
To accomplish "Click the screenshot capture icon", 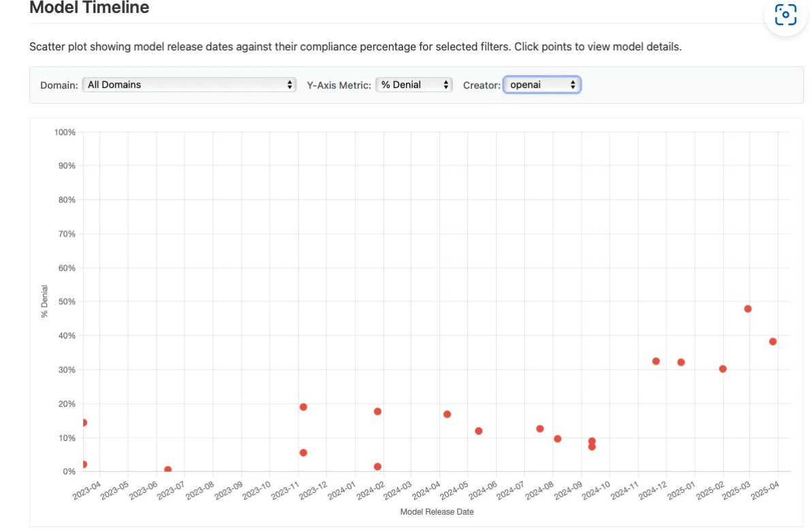I will [785, 14].
